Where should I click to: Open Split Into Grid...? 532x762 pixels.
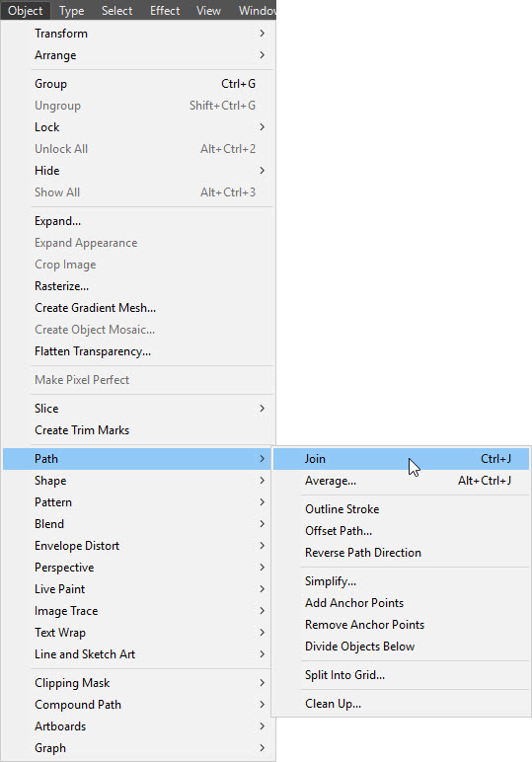[x=401, y=675]
